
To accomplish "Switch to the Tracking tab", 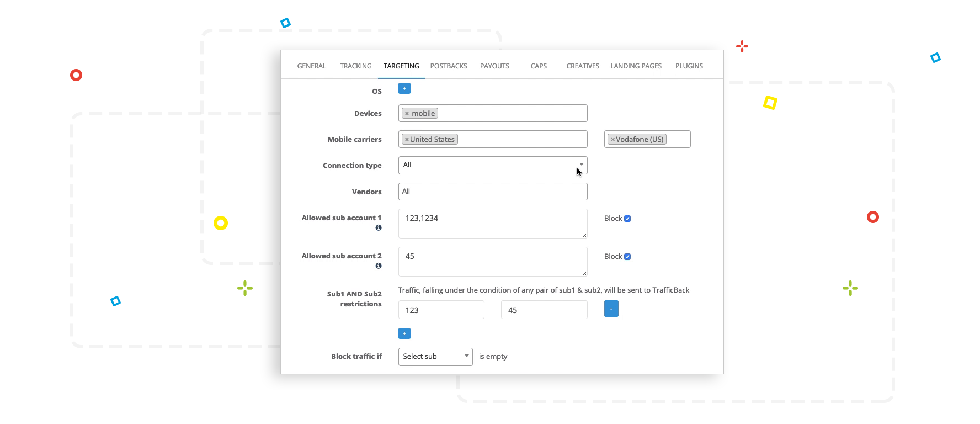I will pyautogui.click(x=356, y=66).
